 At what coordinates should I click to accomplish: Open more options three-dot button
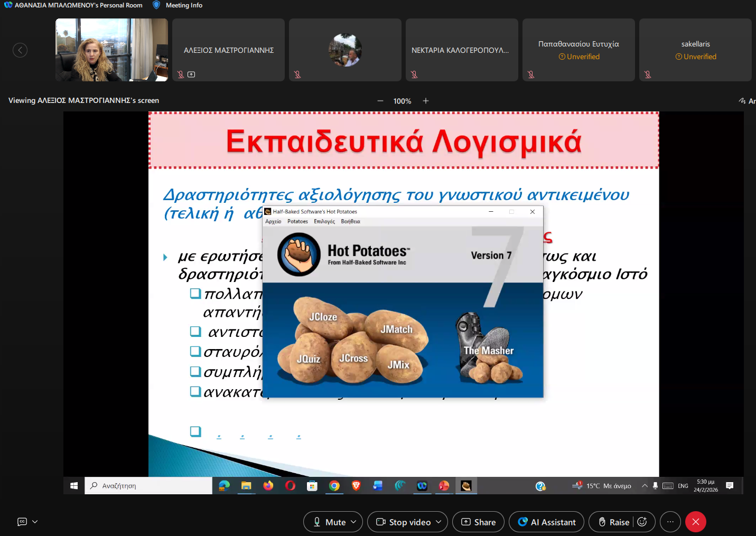(670, 522)
